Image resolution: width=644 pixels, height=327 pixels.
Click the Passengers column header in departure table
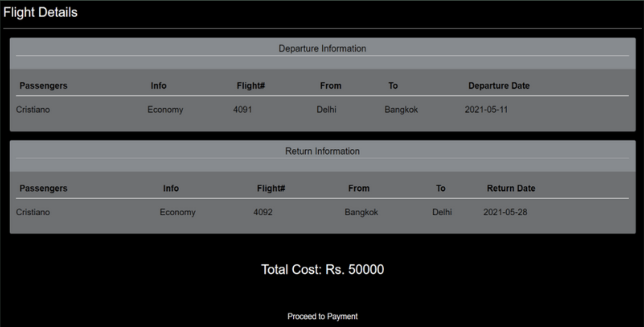[43, 85]
